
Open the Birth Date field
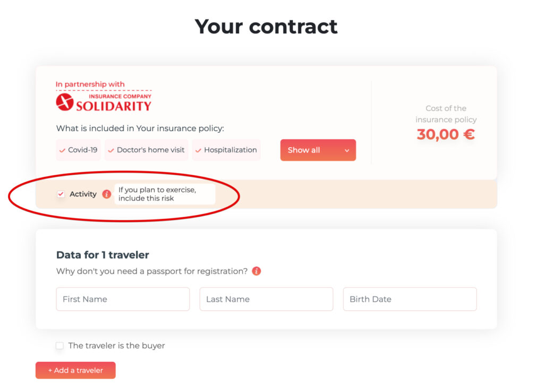click(x=410, y=299)
